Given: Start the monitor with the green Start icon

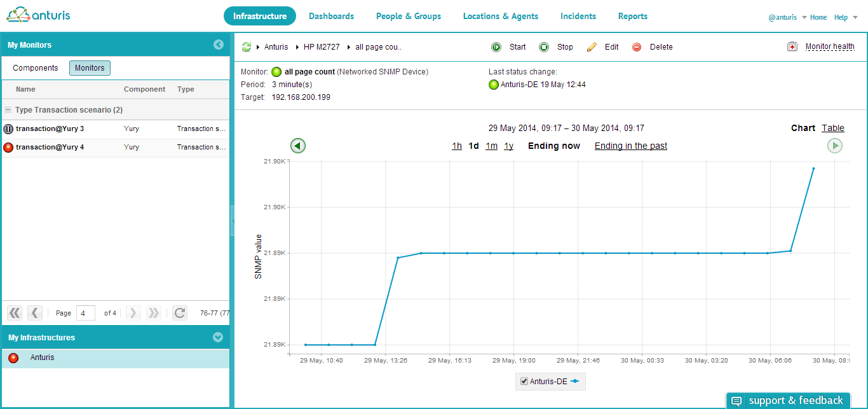Looking at the screenshot, I should click(496, 46).
